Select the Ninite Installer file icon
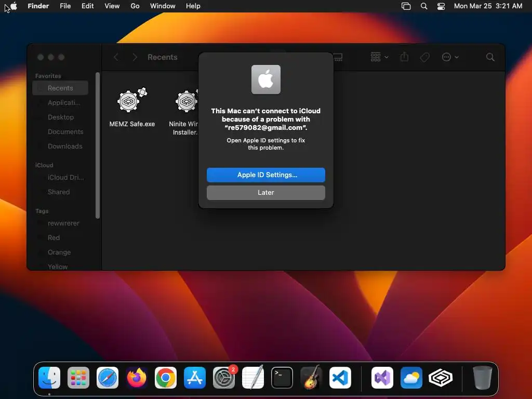 pyautogui.click(x=186, y=101)
